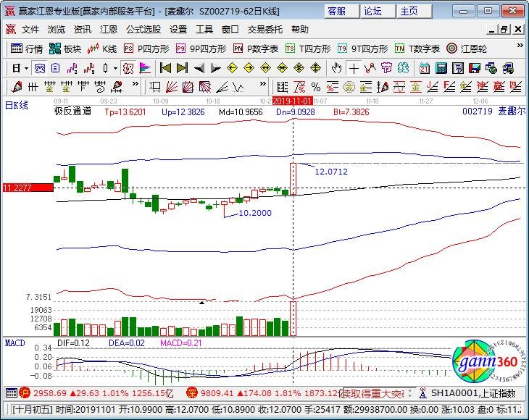Click the percent % retracement icon
Viewport: 529px width, 420px height.
316,88
